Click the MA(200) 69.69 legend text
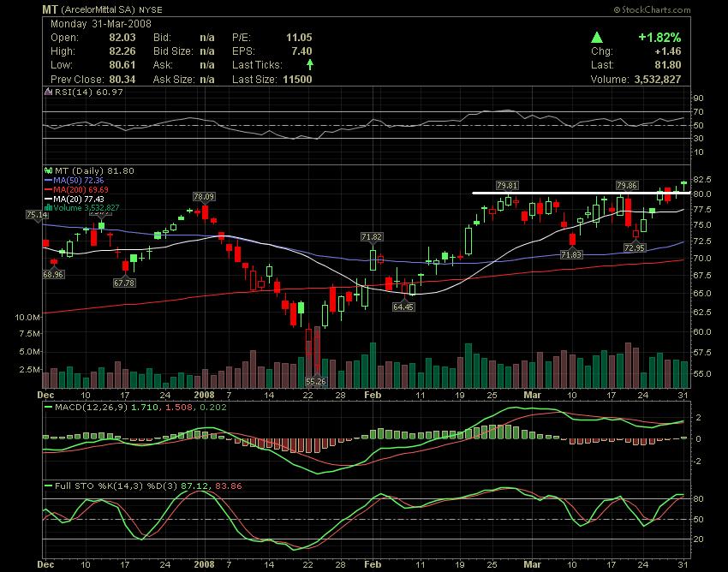The image size is (728, 572). coord(81,189)
